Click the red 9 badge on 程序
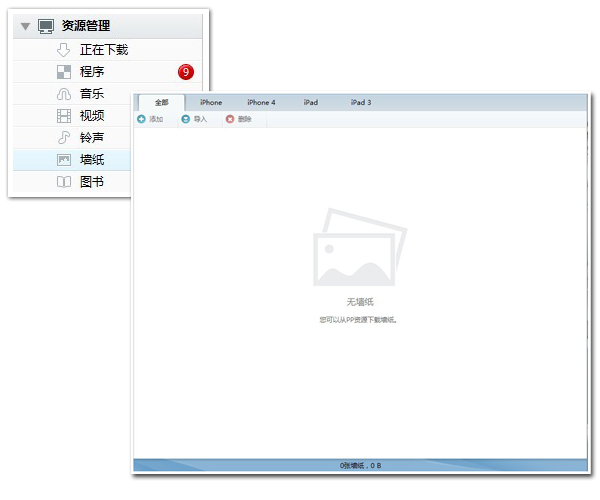600x500 pixels. pyautogui.click(x=186, y=72)
